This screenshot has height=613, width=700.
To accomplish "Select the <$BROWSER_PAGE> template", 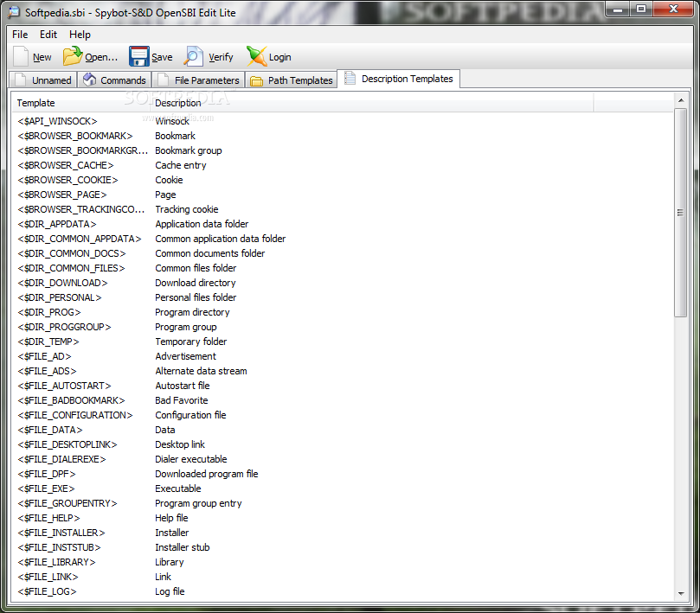I will click(62, 195).
